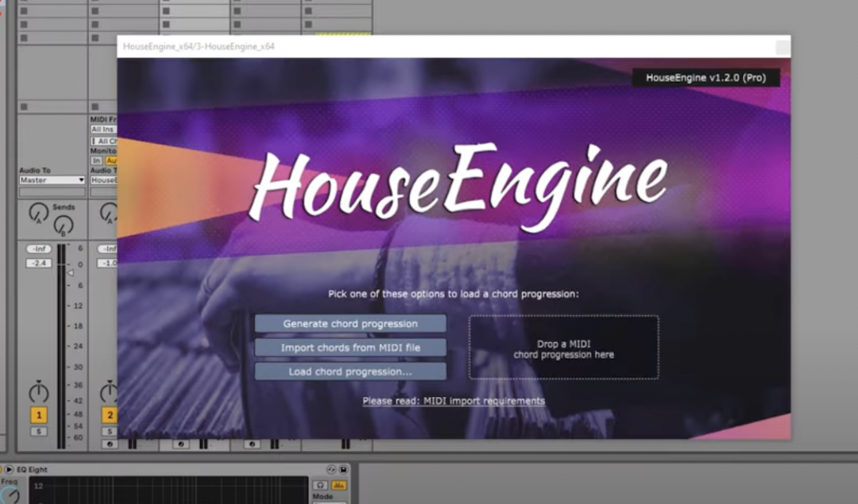Image resolution: width=858 pixels, height=504 pixels.
Task: Toggle the track 1 activator button
Action: (38, 415)
